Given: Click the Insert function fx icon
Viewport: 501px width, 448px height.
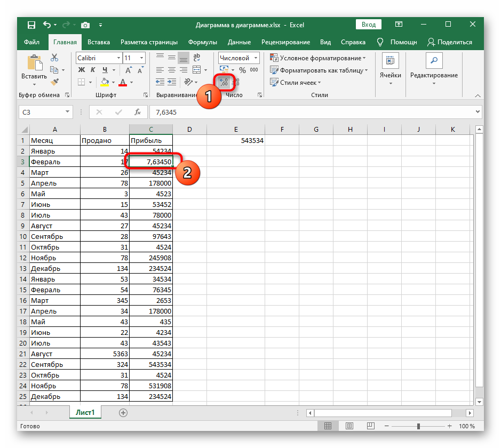Looking at the screenshot, I should tap(137, 112).
